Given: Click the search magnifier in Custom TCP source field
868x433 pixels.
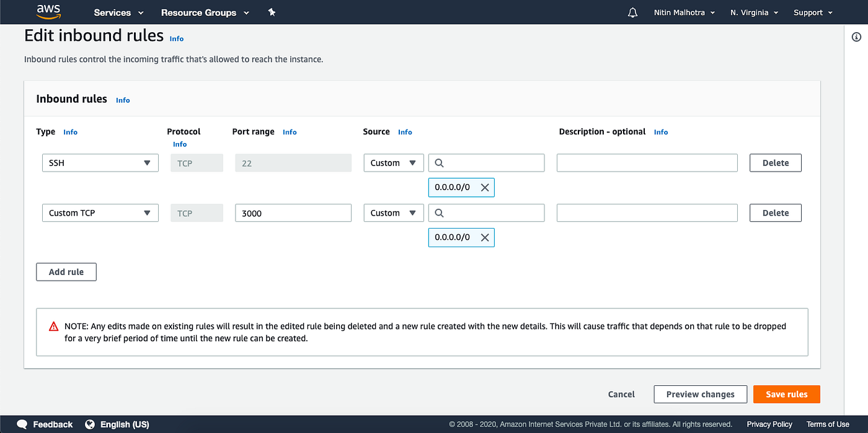Looking at the screenshot, I should tap(439, 212).
